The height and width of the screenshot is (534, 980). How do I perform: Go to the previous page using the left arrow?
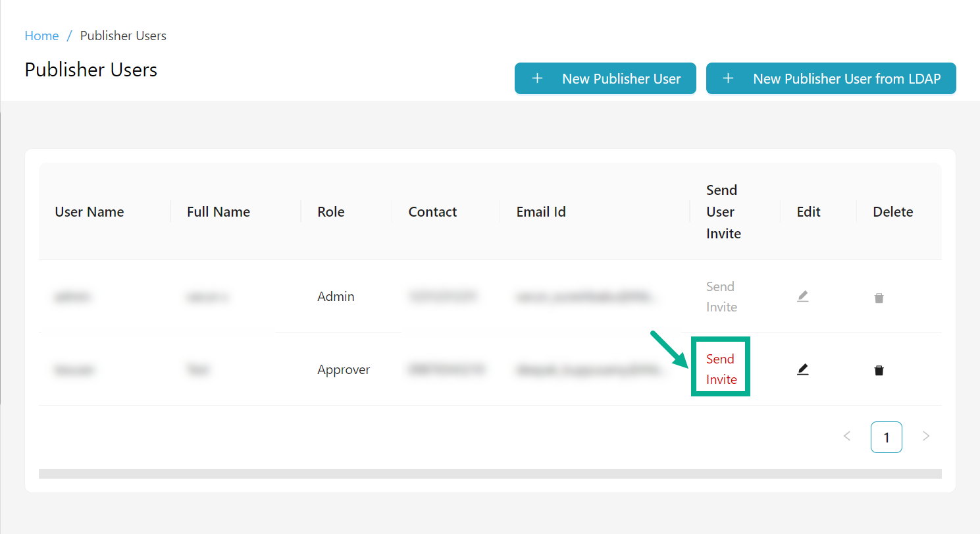847,436
